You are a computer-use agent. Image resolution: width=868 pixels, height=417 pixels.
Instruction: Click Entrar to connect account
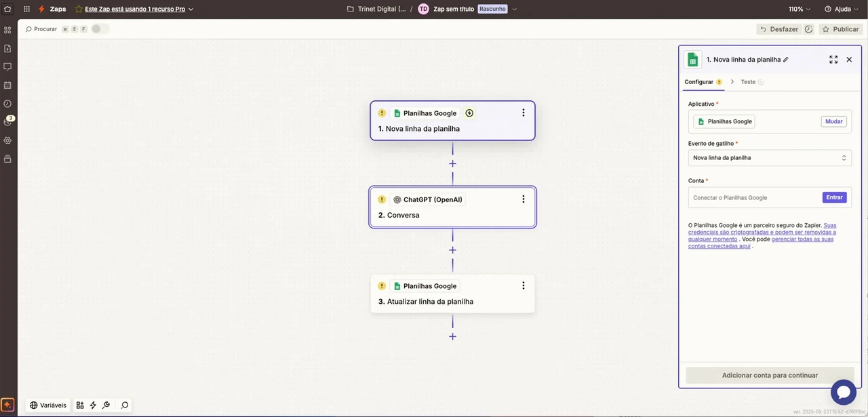(834, 197)
